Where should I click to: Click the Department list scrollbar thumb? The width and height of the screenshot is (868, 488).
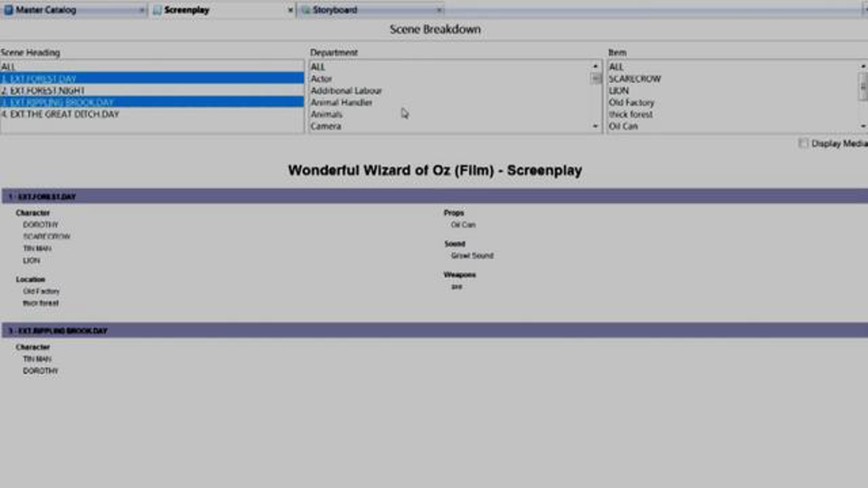595,78
